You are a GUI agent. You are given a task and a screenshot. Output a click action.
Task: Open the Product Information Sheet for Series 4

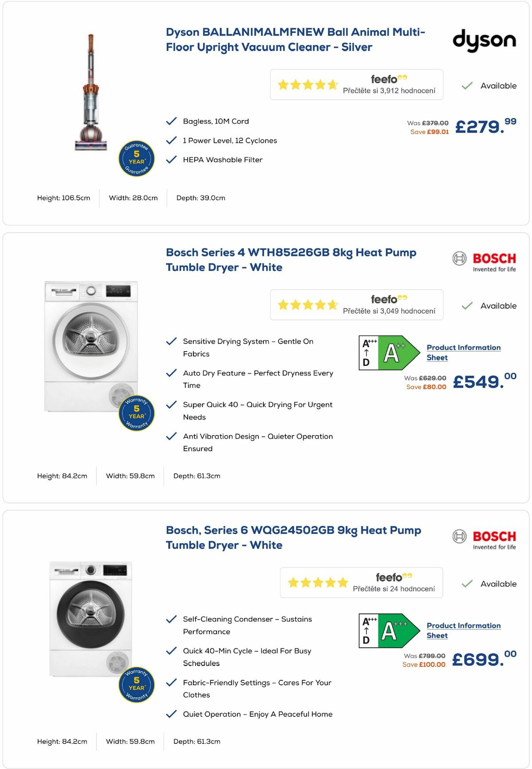click(x=463, y=352)
